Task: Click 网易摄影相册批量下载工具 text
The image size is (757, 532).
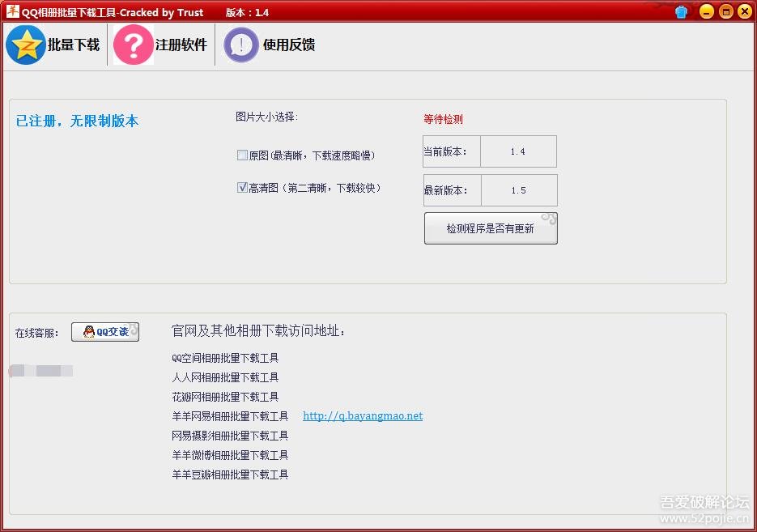Action: pyautogui.click(x=230, y=436)
